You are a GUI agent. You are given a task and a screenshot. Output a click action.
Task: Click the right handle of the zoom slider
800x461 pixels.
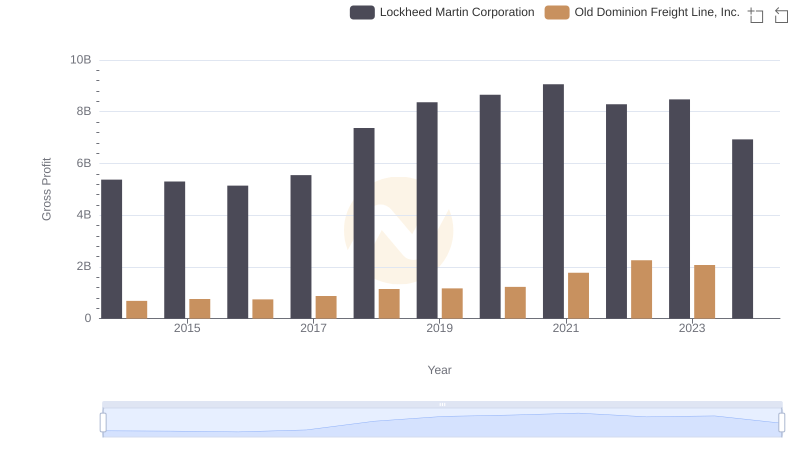click(782, 423)
